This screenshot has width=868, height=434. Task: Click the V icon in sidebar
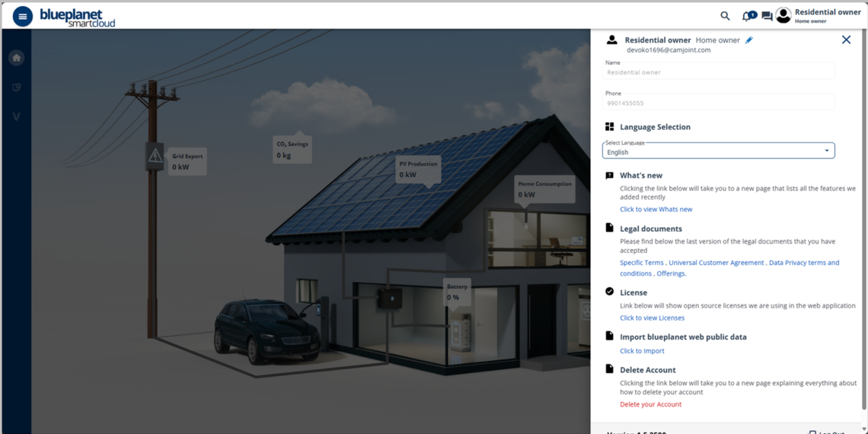click(x=16, y=116)
